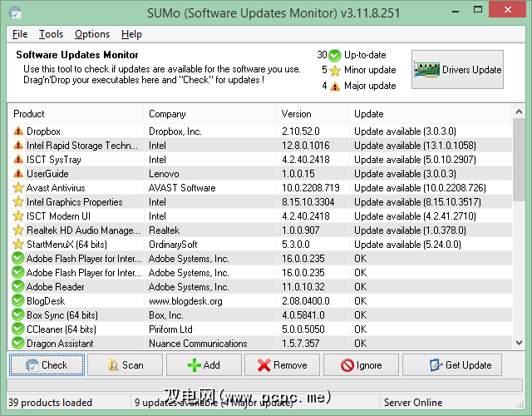Viewport: 532px width, 416px height.
Task: Open the Tools menu
Action: click(x=51, y=34)
